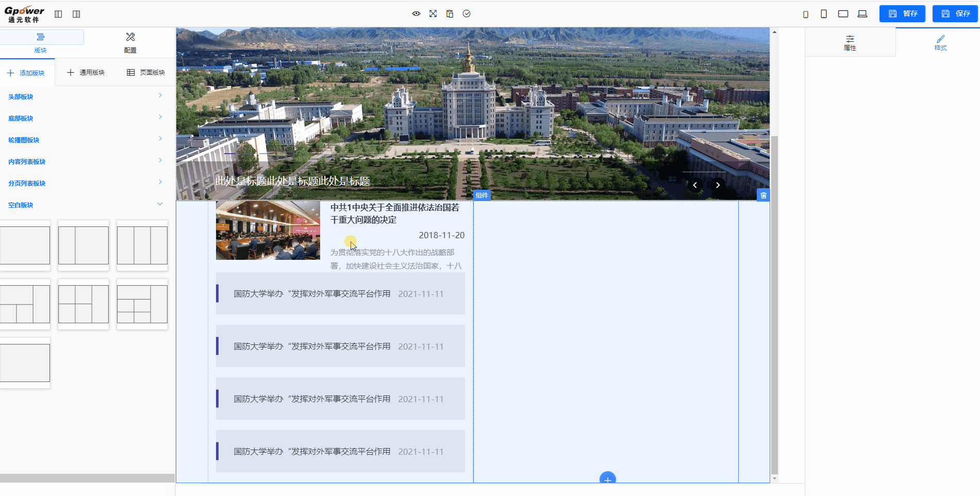Viewport: 980px width, 496px height.
Task: Toggle the right sidebar panel icon
Action: pyautogui.click(x=76, y=14)
